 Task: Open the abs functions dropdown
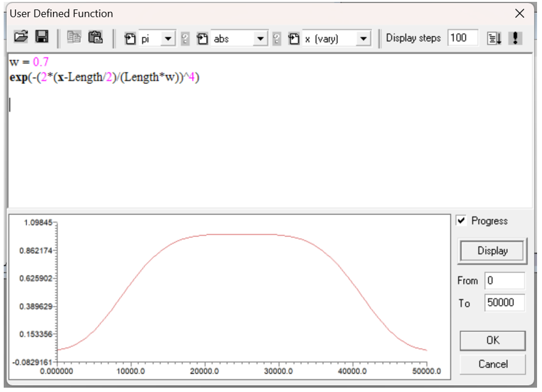pyautogui.click(x=261, y=38)
